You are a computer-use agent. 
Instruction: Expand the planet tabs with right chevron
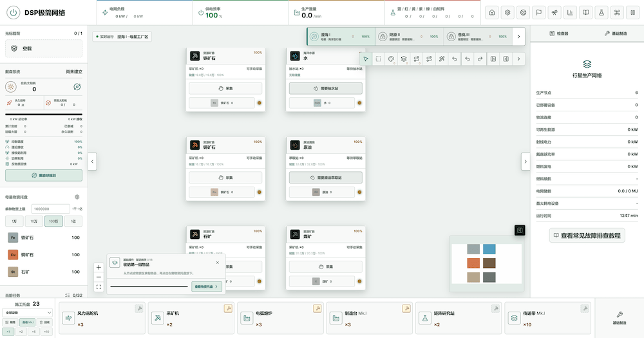(518, 37)
